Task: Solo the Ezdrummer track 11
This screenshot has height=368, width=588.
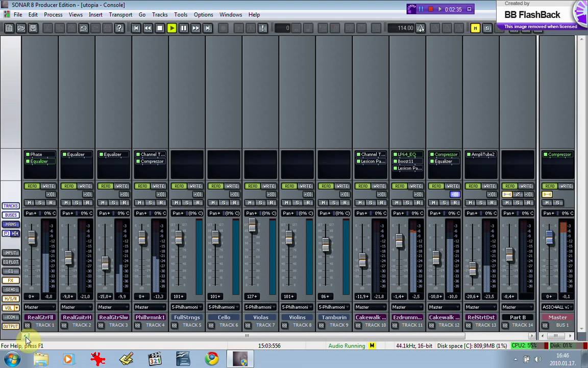Action: (x=408, y=203)
